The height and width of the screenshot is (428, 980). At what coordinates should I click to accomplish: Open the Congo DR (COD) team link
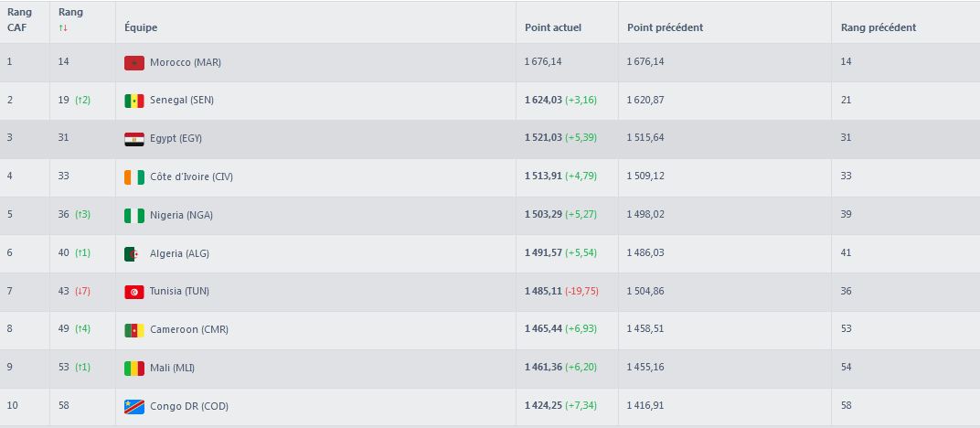pos(189,406)
